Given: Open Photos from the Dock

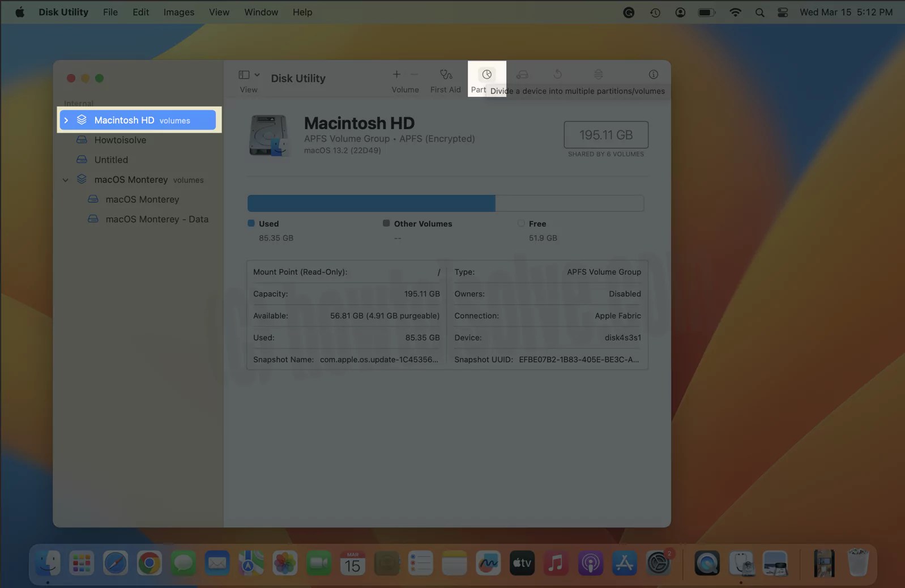Looking at the screenshot, I should pos(285,563).
